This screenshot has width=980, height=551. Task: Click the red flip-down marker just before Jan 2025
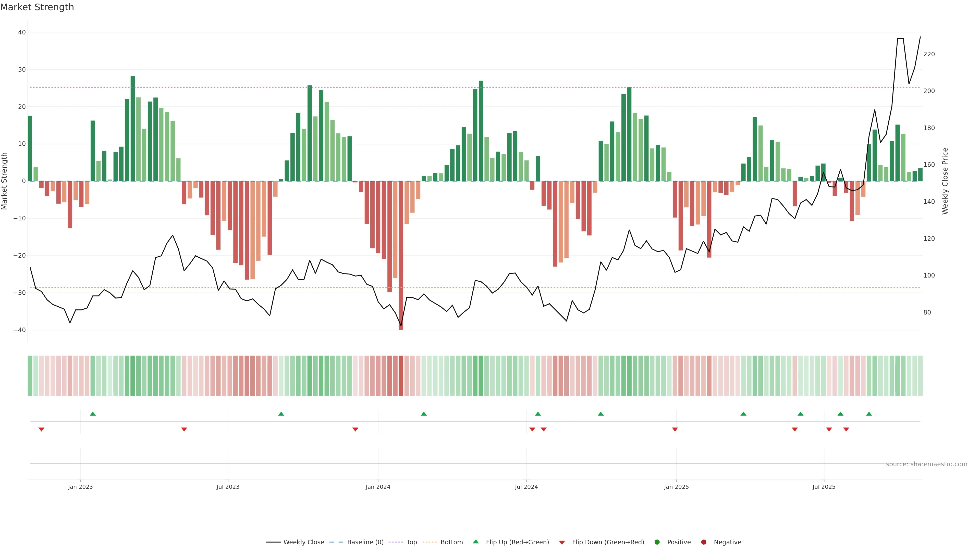coord(675,429)
